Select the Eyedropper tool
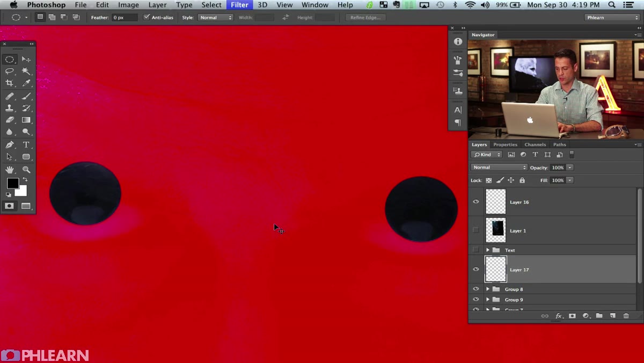Image resolution: width=644 pixels, height=363 pixels. (26, 83)
